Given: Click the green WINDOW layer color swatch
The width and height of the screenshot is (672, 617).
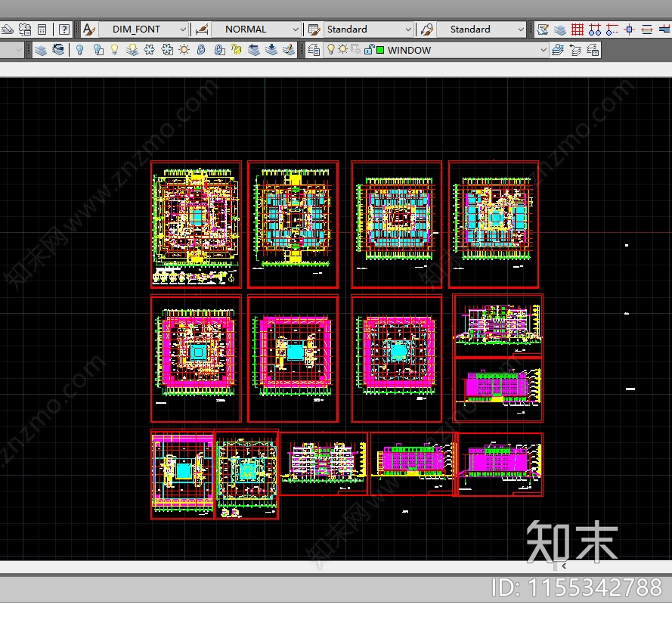Looking at the screenshot, I should (380, 50).
